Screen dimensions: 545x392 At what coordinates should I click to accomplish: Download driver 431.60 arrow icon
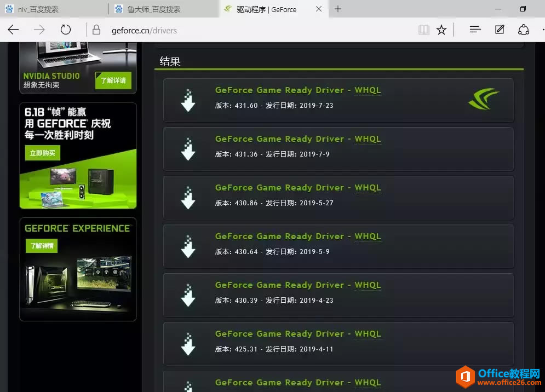(x=188, y=100)
